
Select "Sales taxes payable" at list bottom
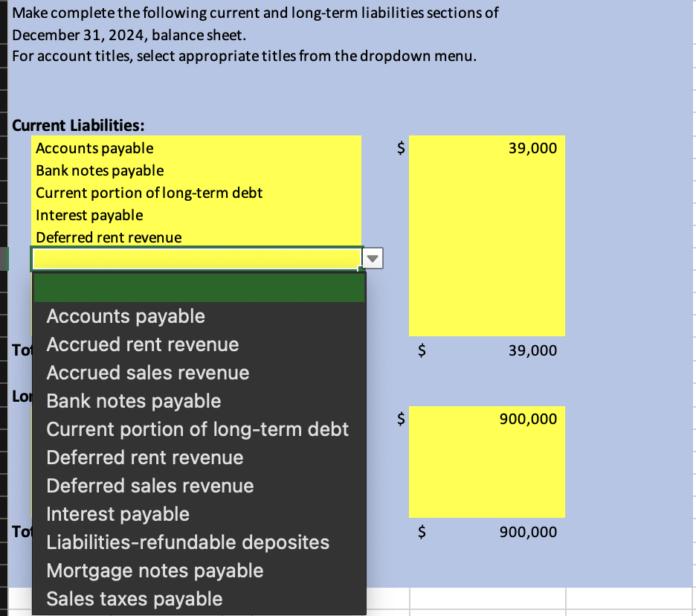pyautogui.click(x=134, y=598)
